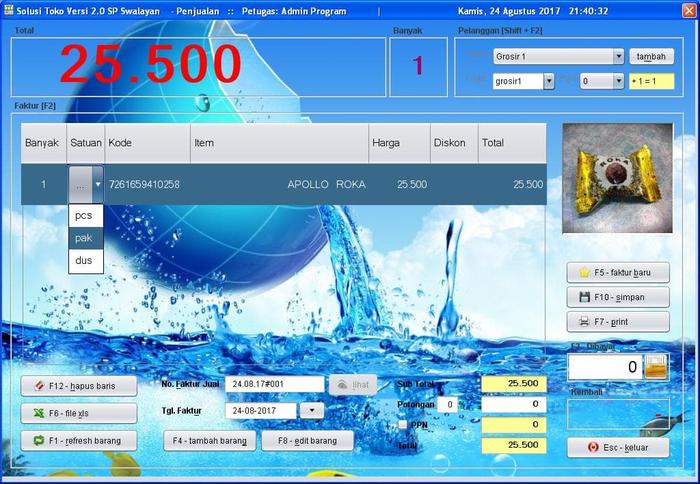Expand the grosir1 price type dropdown
This screenshot has height=484, width=700.
pos(549,82)
